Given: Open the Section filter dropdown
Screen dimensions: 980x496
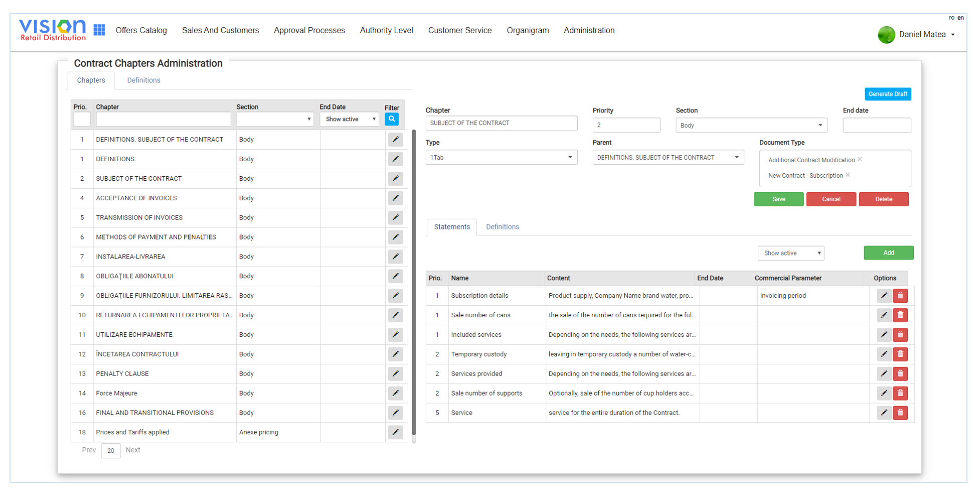Looking at the screenshot, I should coord(275,119).
